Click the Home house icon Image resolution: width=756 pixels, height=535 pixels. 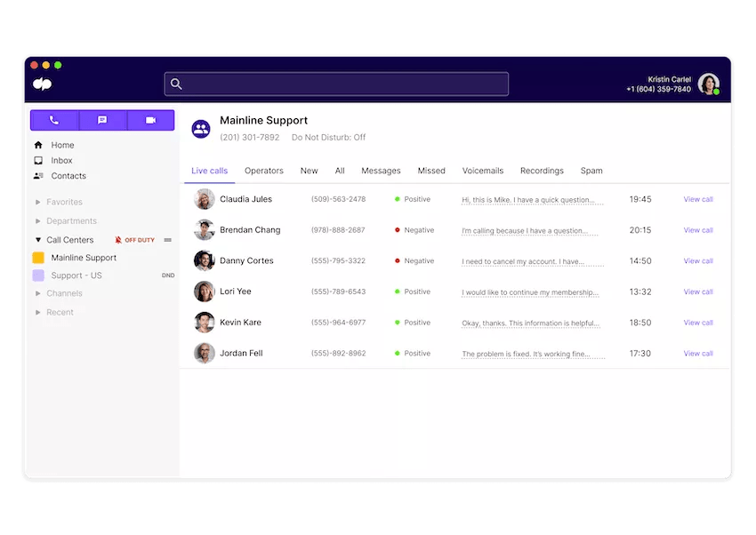(x=38, y=145)
